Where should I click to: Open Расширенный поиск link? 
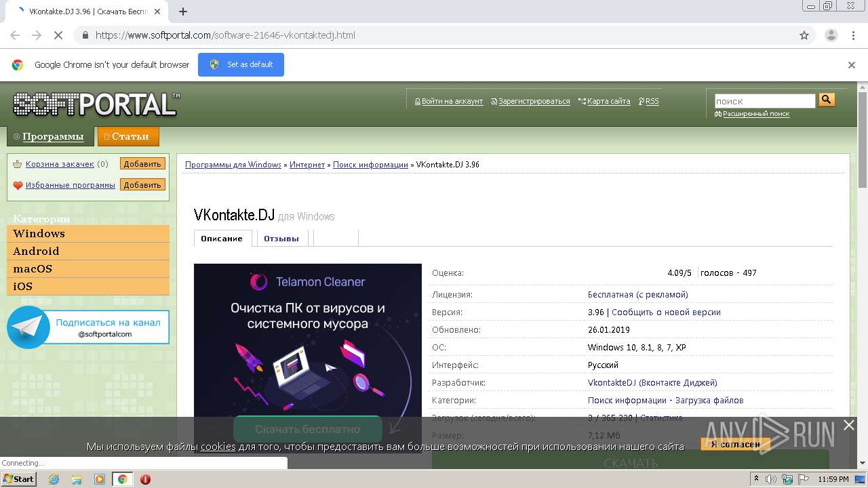click(756, 114)
